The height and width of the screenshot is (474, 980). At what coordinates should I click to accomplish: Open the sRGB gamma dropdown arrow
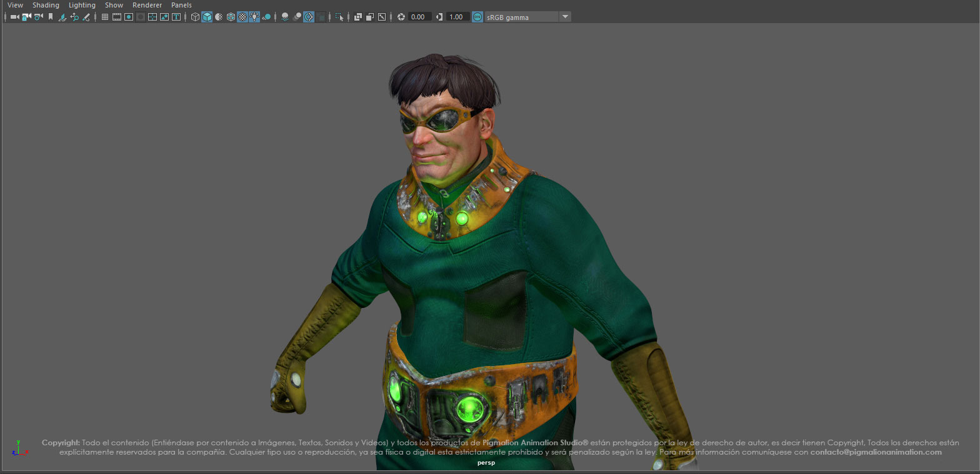565,17
